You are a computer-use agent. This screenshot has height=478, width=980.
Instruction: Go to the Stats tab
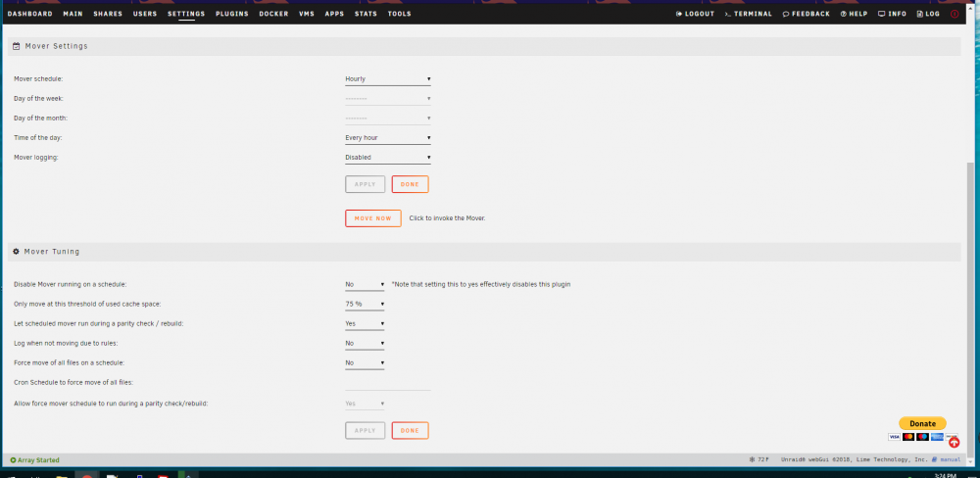(366, 14)
